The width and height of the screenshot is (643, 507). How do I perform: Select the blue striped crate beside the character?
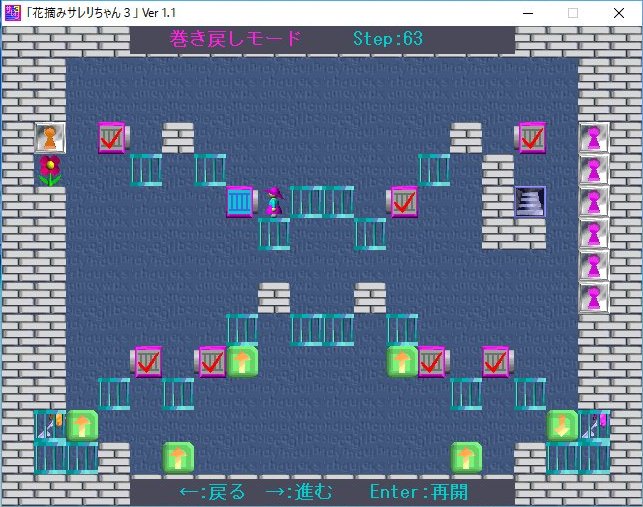coord(241,201)
